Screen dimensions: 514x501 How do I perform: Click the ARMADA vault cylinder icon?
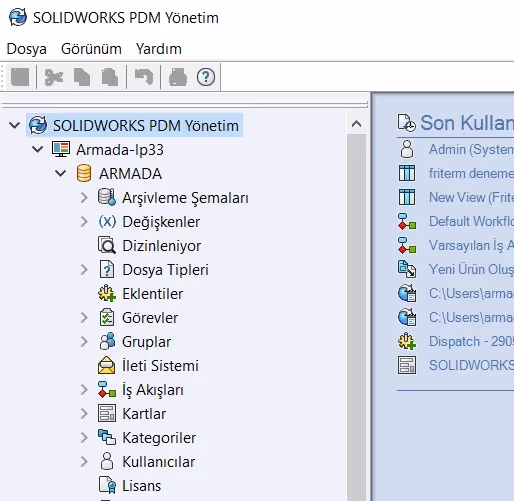(x=84, y=173)
